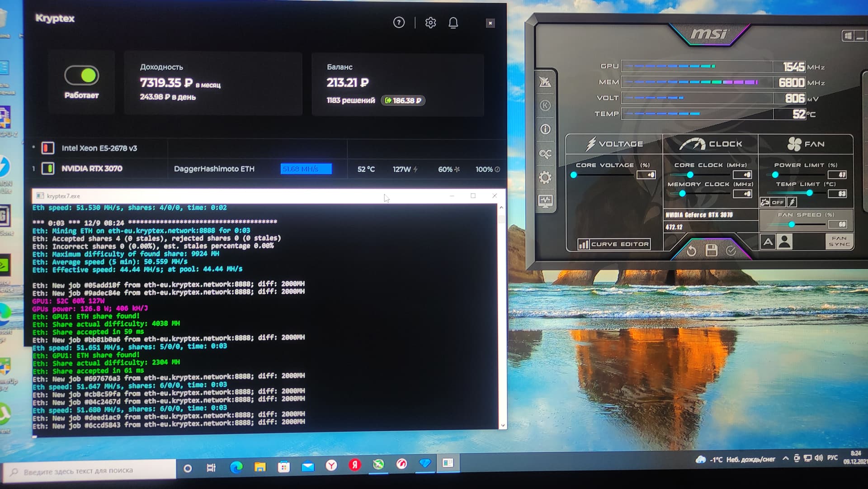
Task: Toggle the NVIDIA RTX 3070 device
Action: (47, 169)
